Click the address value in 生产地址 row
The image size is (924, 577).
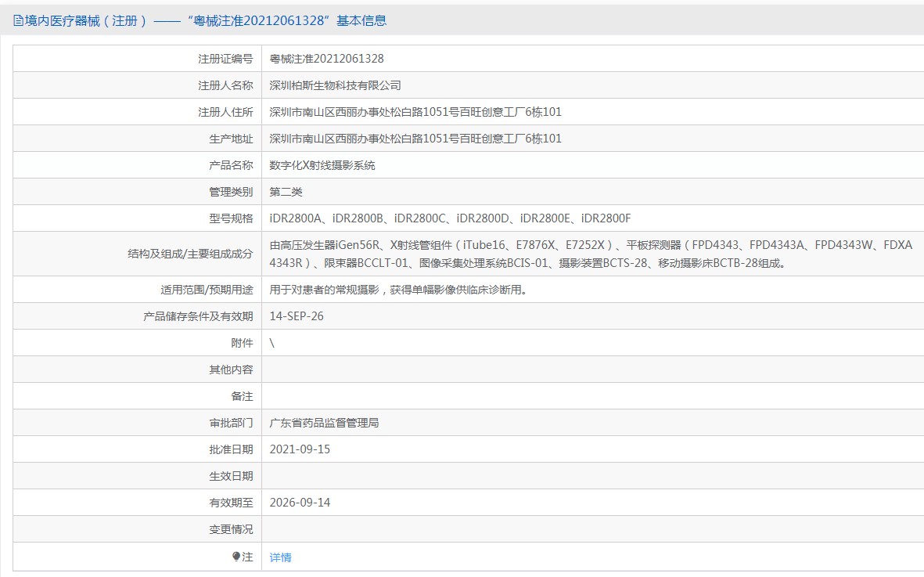pos(415,139)
